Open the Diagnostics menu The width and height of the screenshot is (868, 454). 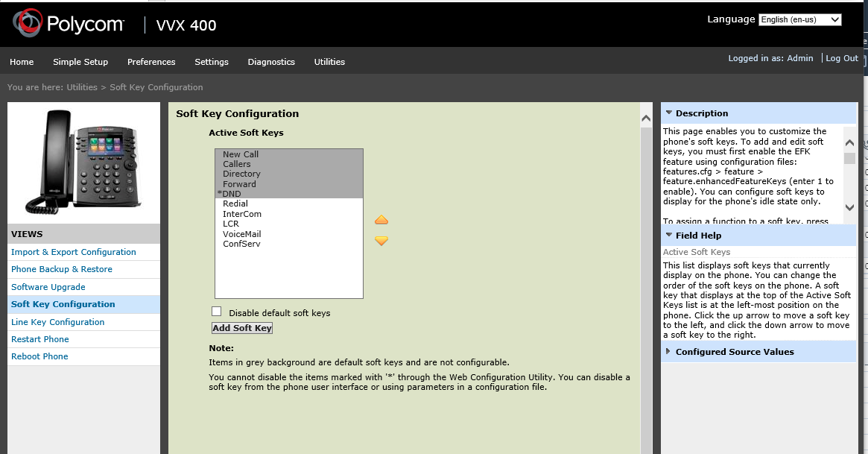[x=271, y=62]
